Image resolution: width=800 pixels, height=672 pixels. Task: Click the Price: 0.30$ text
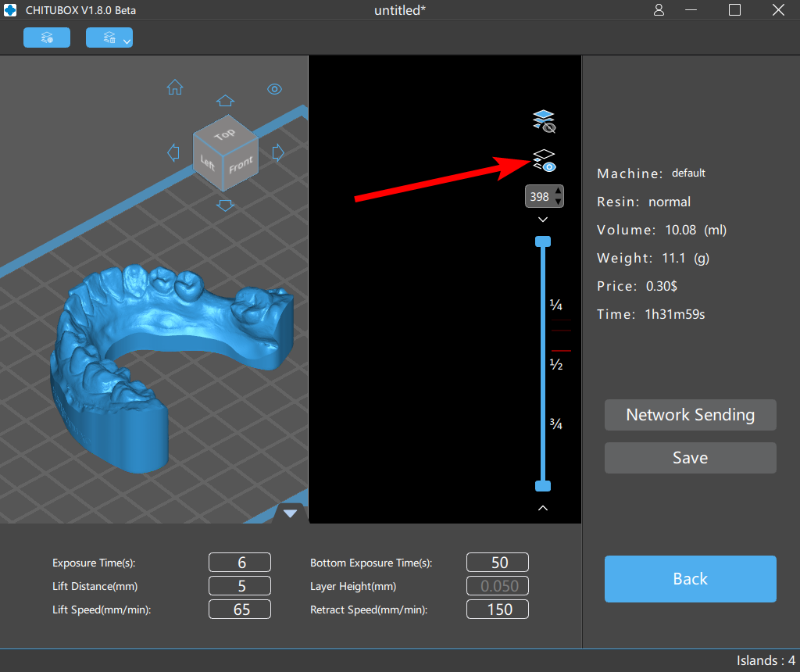[637, 286]
